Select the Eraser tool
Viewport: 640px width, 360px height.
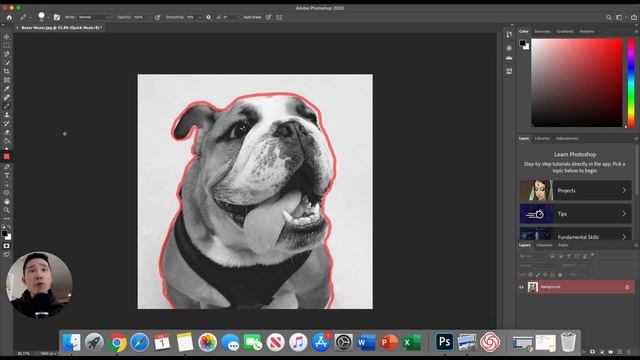(7, 132)
